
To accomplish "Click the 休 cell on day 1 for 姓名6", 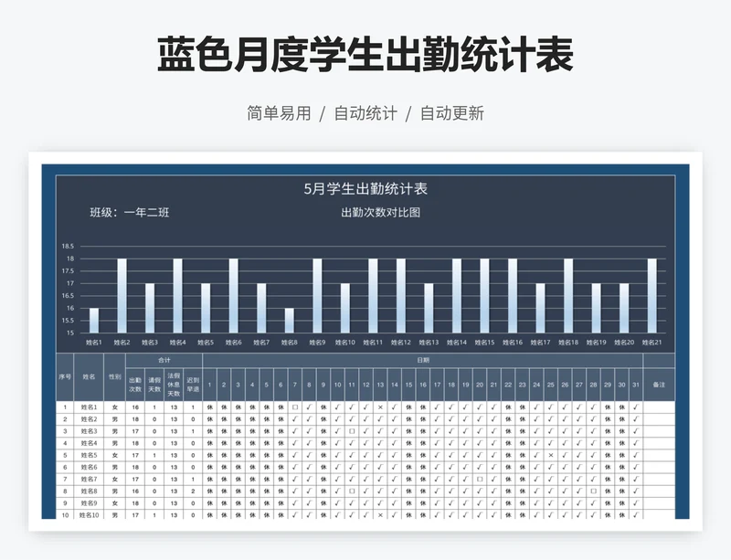I will pos(210,467).
